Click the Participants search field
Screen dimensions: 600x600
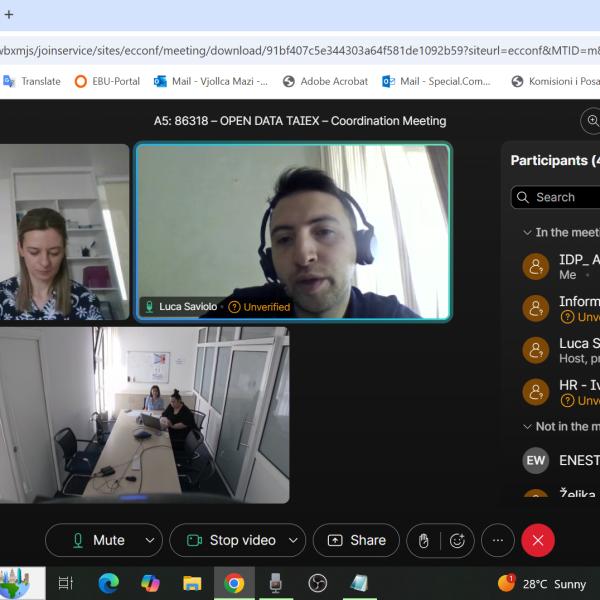click(x=560, y=197)
